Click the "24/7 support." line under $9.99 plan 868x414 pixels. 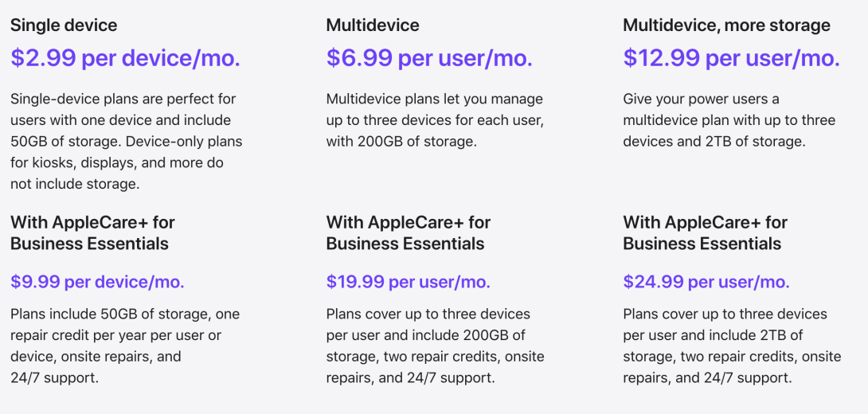coord(55,378)
